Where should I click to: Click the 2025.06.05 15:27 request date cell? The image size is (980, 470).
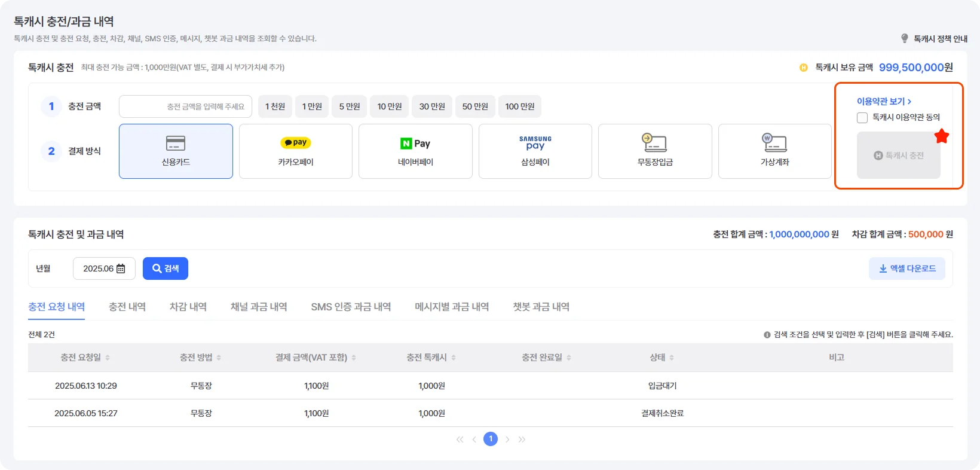(x=86, y=414)
